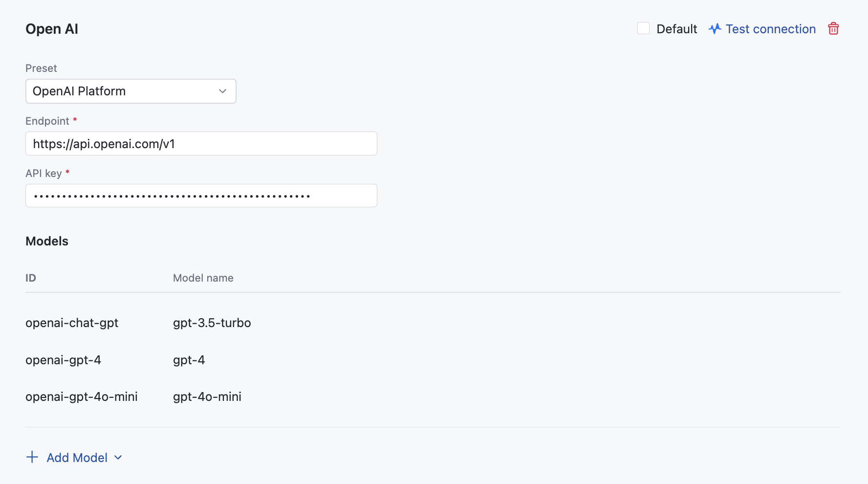Screen dimensions: 868x484
Task: Click the Test connection link
Action: (x=771, y=29)
